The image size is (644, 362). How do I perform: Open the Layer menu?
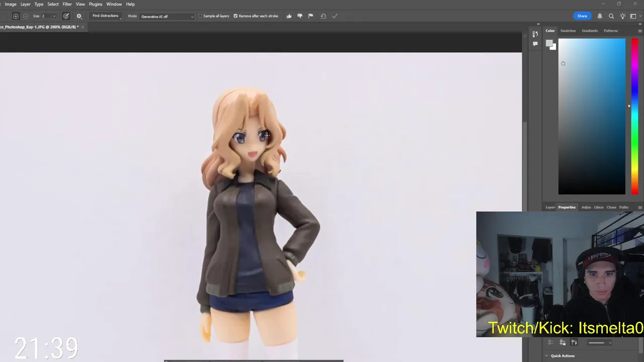[x=25, y=4]
